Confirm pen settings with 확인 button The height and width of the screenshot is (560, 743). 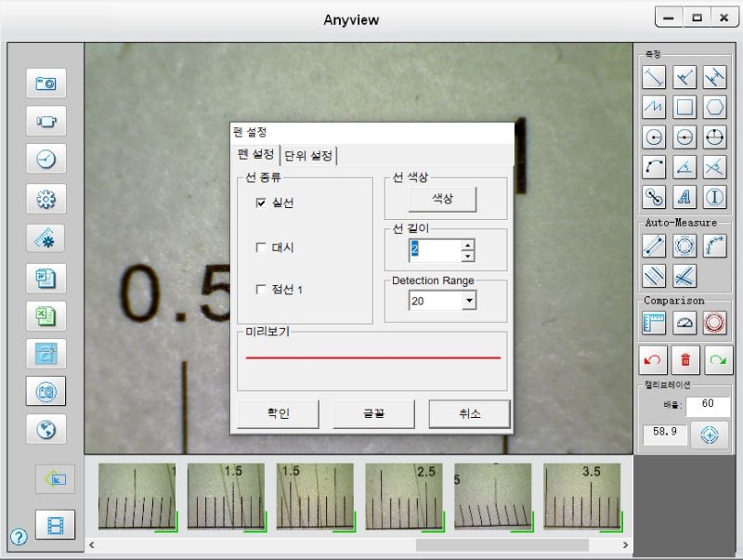tap(278, 414)
